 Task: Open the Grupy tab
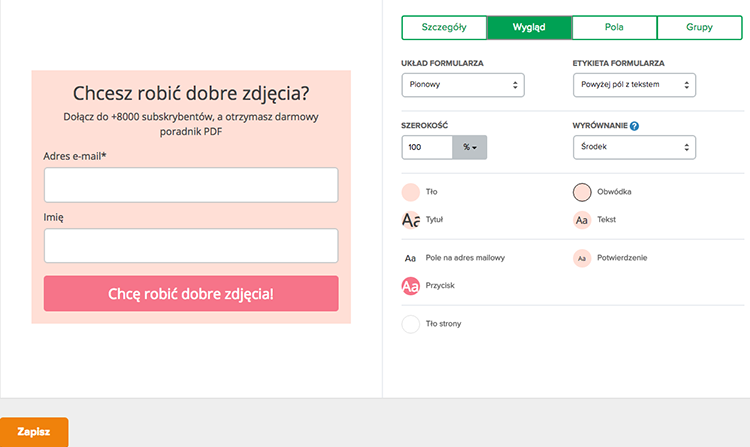[x=699, y=27]
